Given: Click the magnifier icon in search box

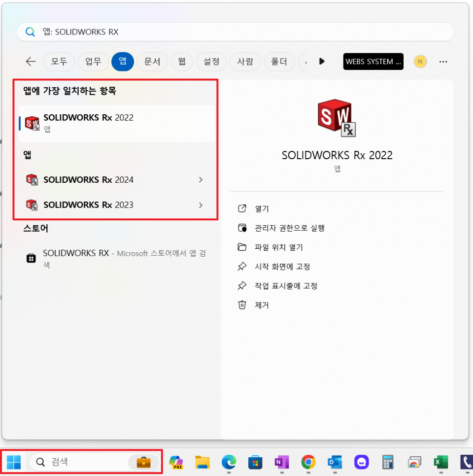Looking at the screenshot, I should (30, 32).
